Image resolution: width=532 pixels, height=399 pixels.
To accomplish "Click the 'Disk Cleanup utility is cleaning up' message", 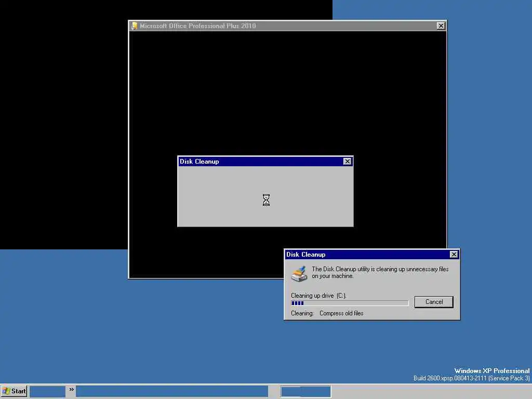I will tap(380, 272).
